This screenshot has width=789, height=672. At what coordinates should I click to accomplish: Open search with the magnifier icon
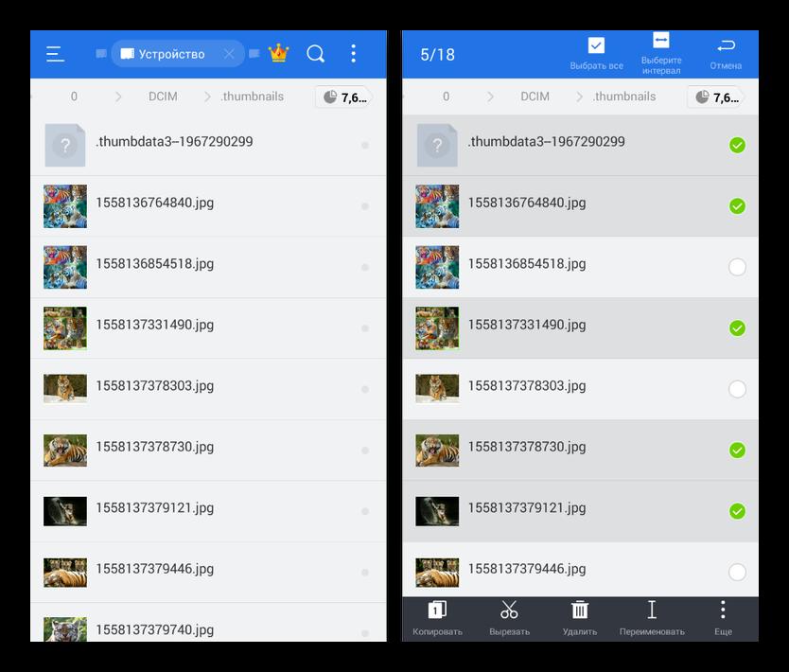tap(316, 54)
